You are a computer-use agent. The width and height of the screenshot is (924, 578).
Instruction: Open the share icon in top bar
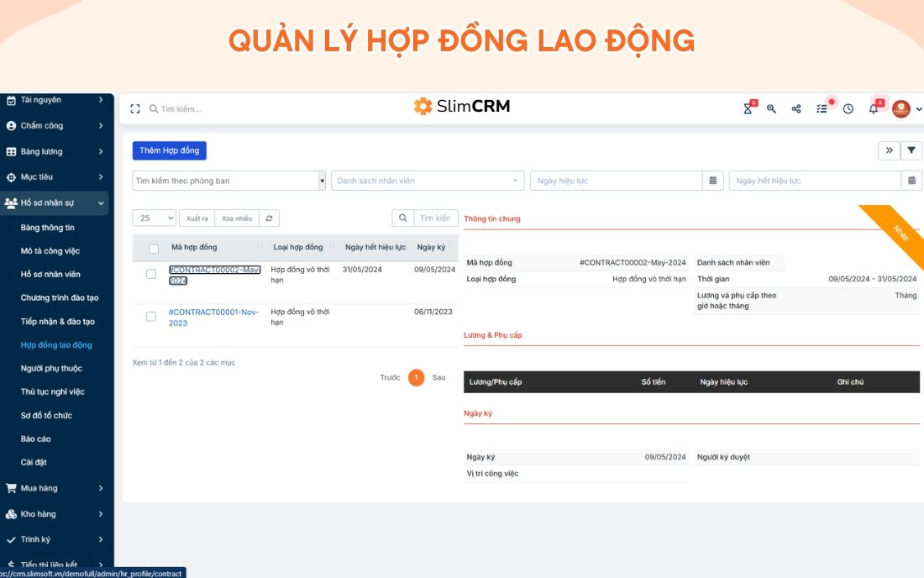coord(796,108)
